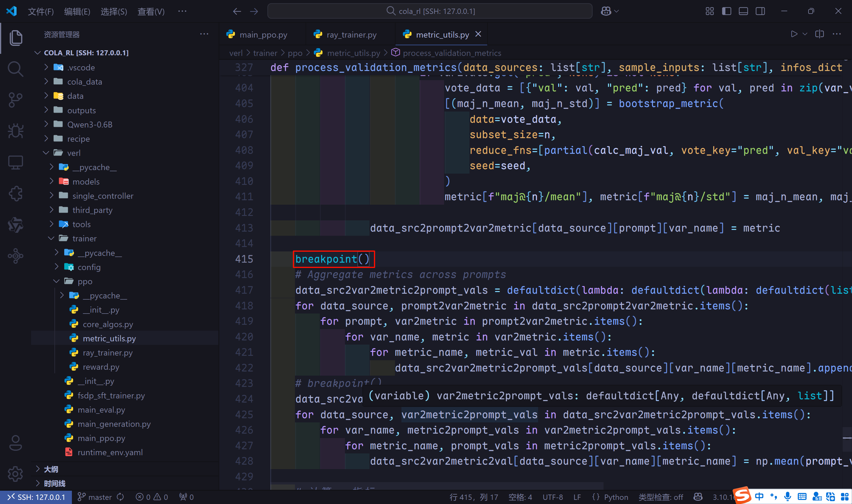Open the Manage gear icon
Viewport: 852px width, 504px height.
click(x=15, y=474)
